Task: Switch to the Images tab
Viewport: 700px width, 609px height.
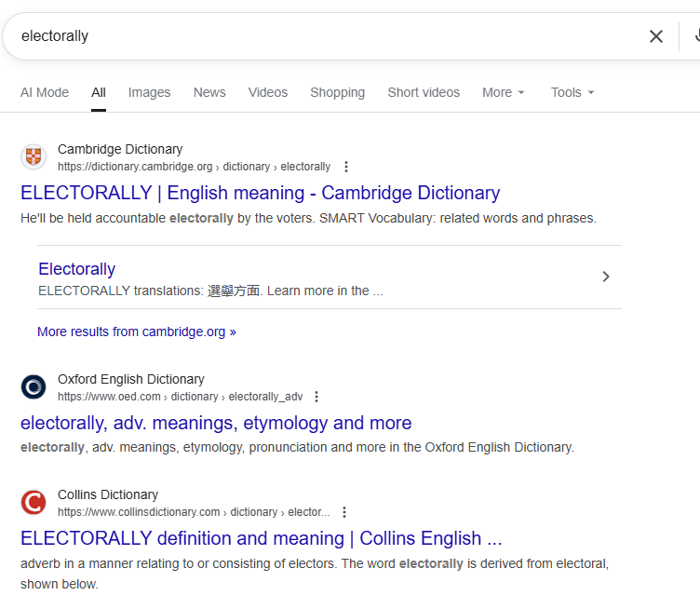Action: [149, 92]
